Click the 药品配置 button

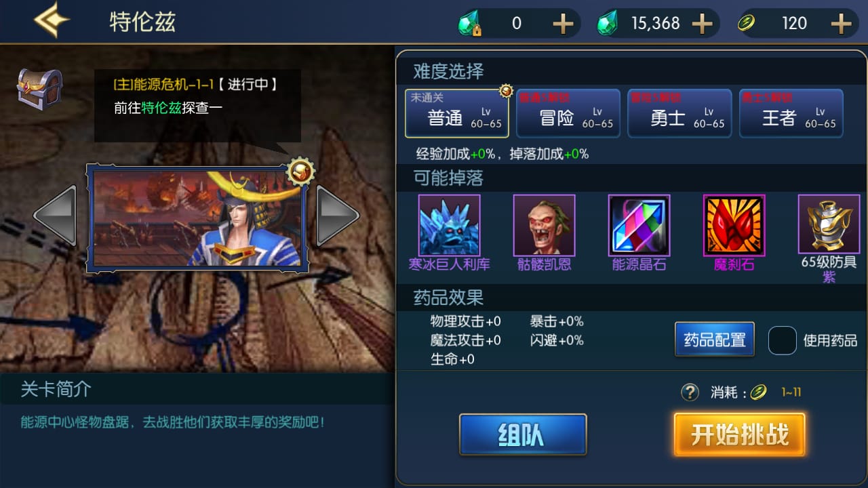[x=715, y=340]
